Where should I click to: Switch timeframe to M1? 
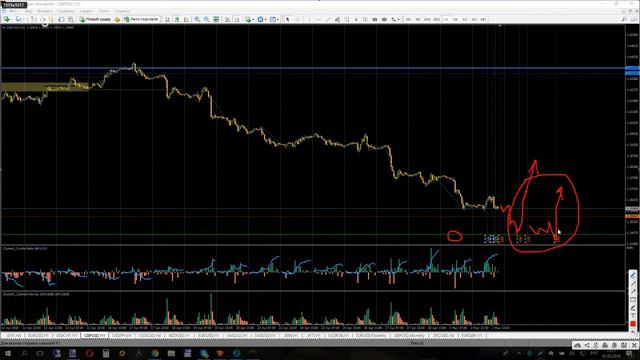409,19
